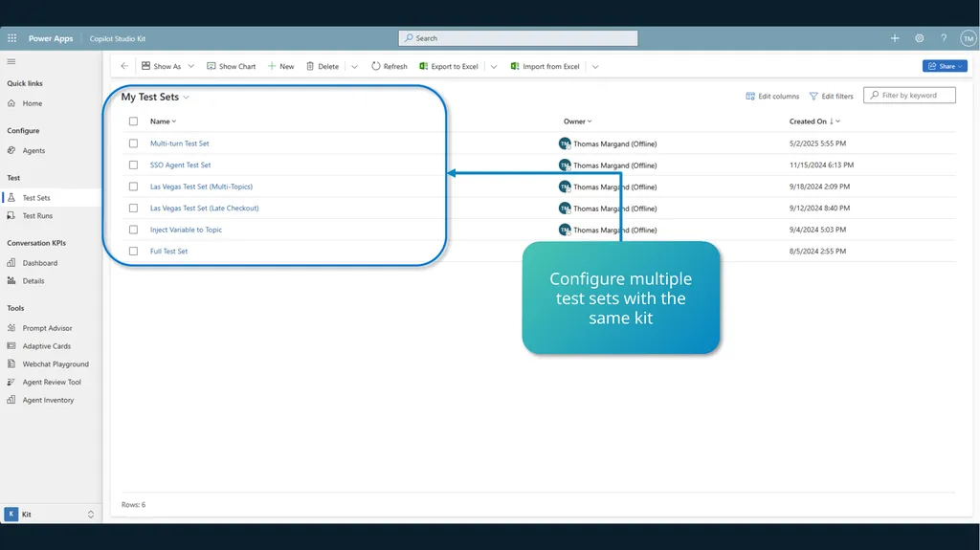
Task: Click the Power Apps title
Action: coord(51,38)
